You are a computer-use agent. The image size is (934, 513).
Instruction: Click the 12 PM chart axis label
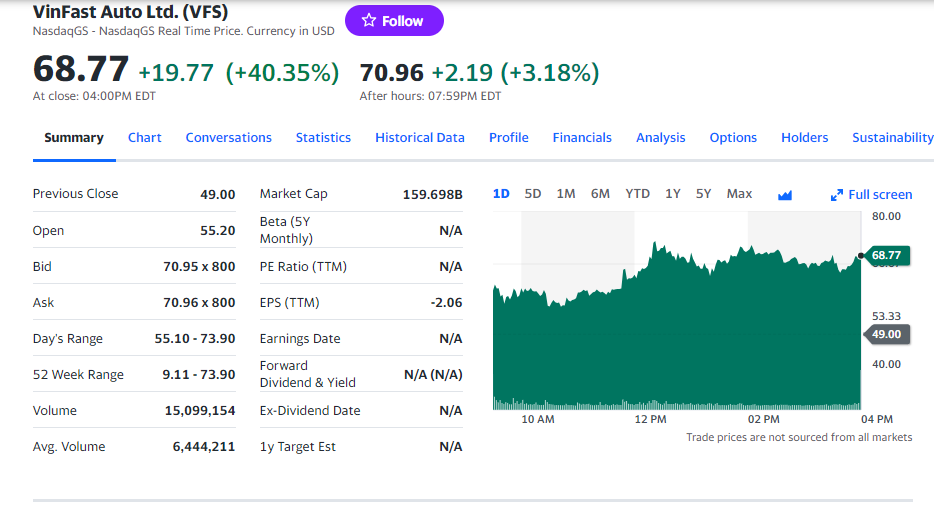pyautogui.click(x=650, y=419)
